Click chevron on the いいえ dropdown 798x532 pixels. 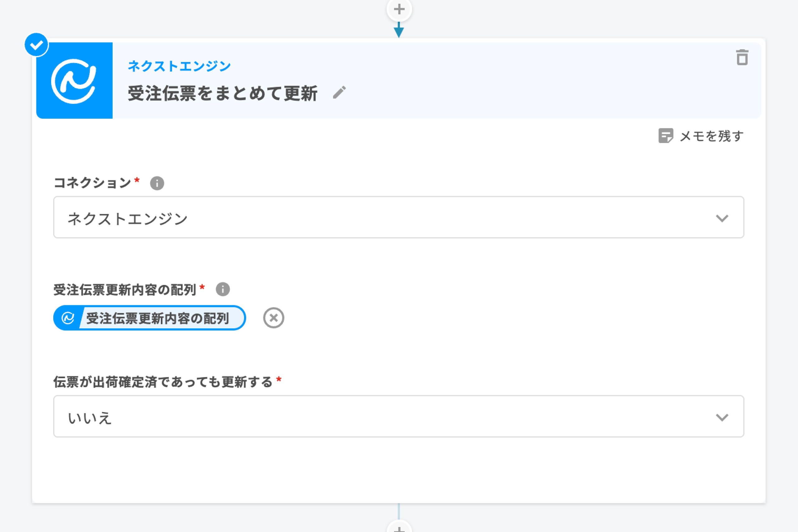[x=722, y=417]
